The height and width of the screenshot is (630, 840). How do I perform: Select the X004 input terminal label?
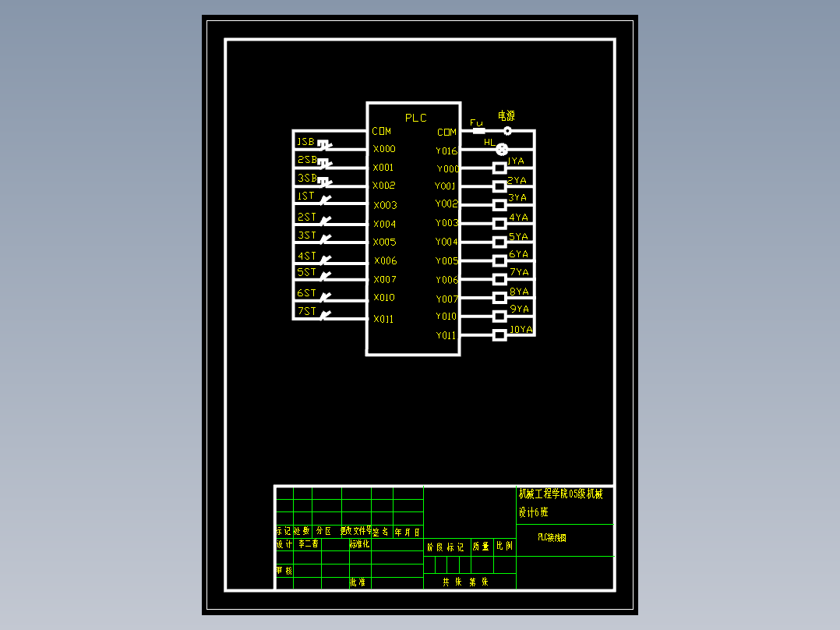(x=385, y=224)
